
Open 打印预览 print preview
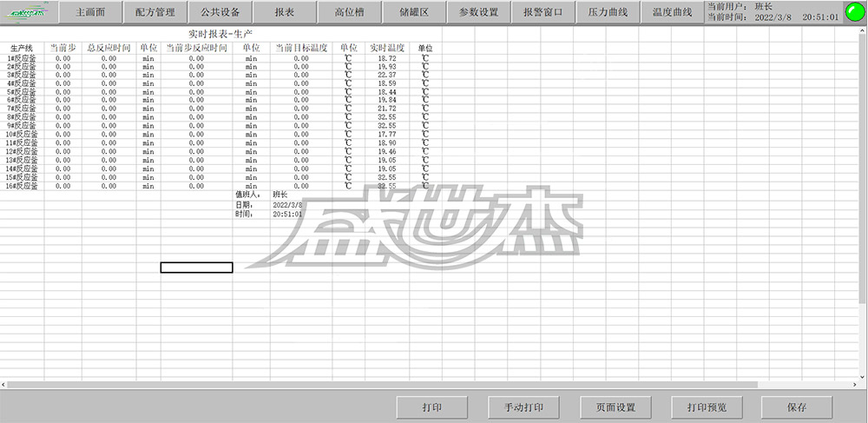pyautogui.click(x=707, y=406)
